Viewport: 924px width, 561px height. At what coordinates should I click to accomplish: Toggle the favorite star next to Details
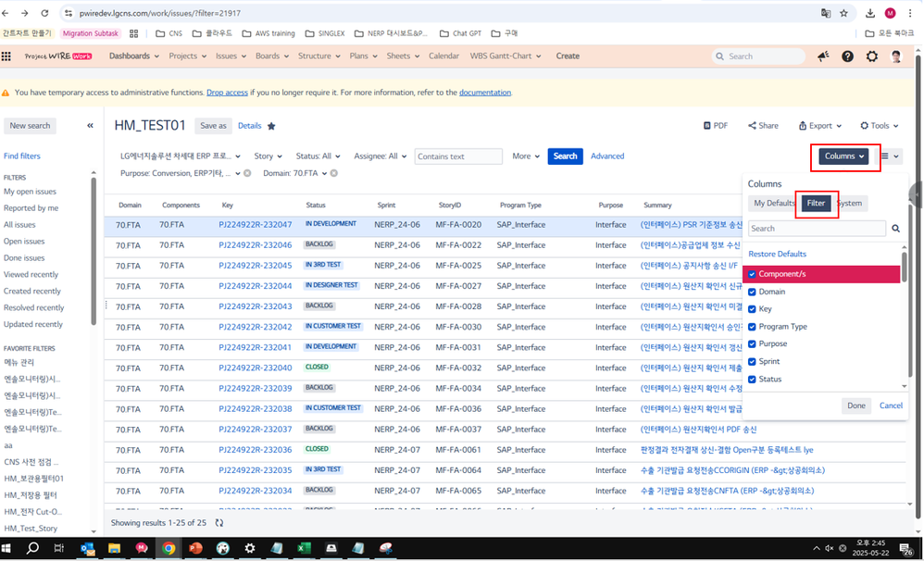pyautogui.click(x=271, y=126)
